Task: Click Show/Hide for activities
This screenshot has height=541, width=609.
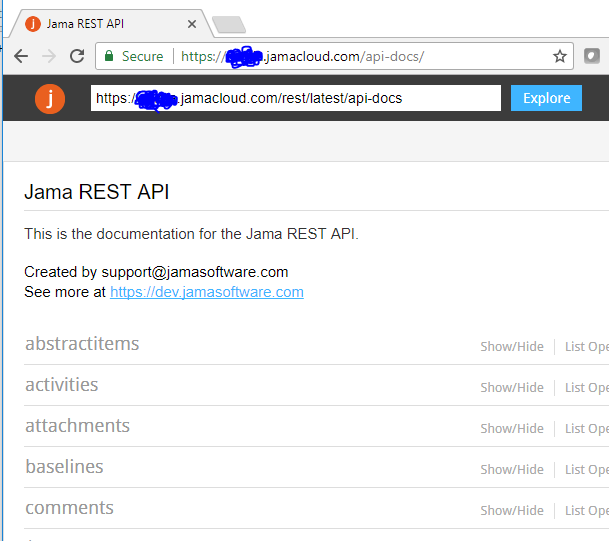Action: pyautogui.click(x=512, y=388)
